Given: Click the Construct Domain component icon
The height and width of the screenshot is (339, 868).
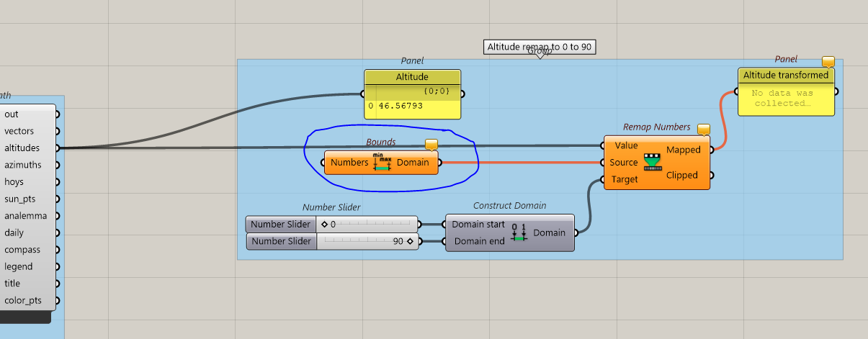Looking at the screenshot, I should [x=519, y=232].
